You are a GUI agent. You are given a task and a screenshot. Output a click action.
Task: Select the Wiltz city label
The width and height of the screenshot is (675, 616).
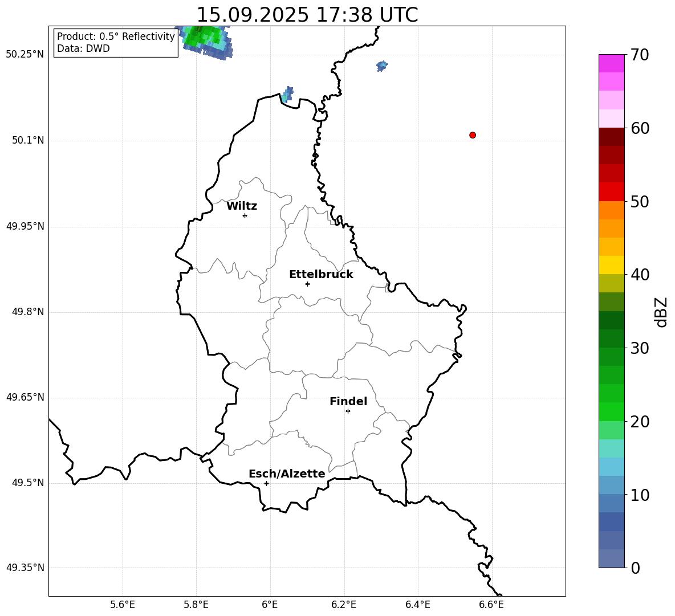tap(242, 206)
